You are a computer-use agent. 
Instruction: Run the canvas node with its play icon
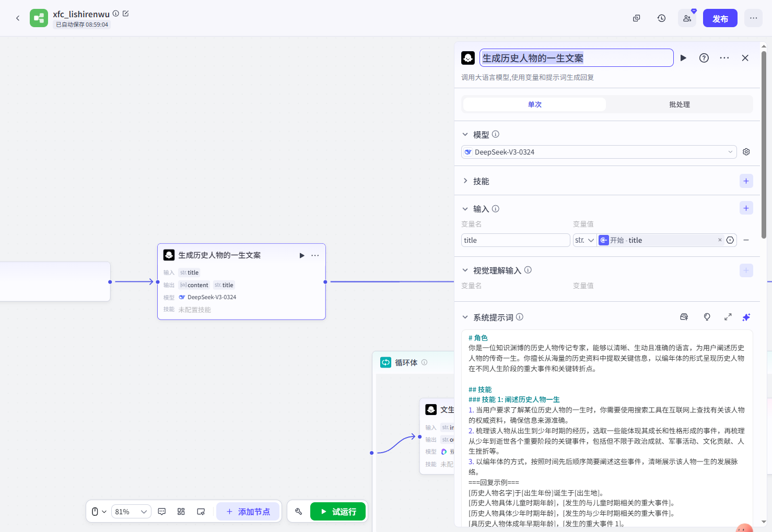[x=302, y=255]
